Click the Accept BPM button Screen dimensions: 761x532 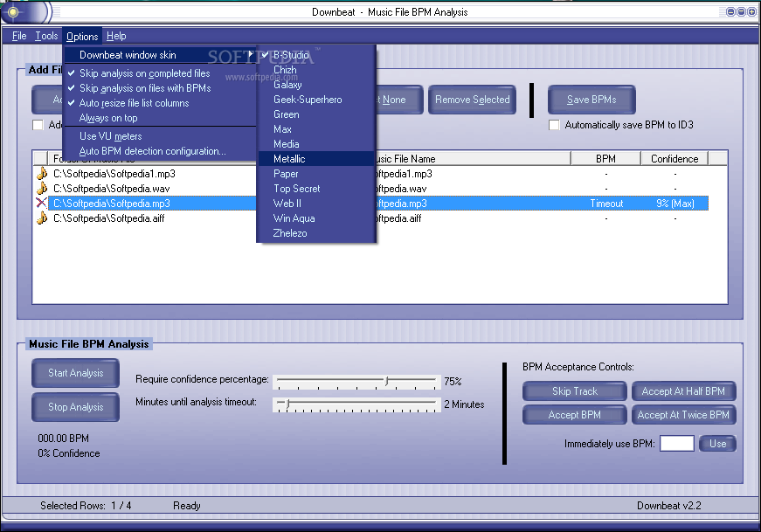pos(575,415)
